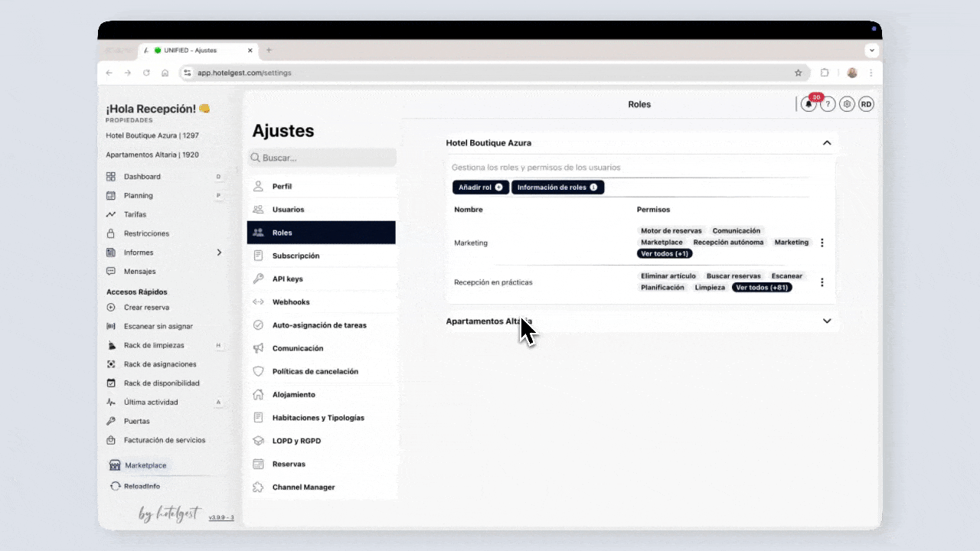Open the notifications bell icon
The height and width of the screenshot is (551, 980).
(x=808, y=105)
